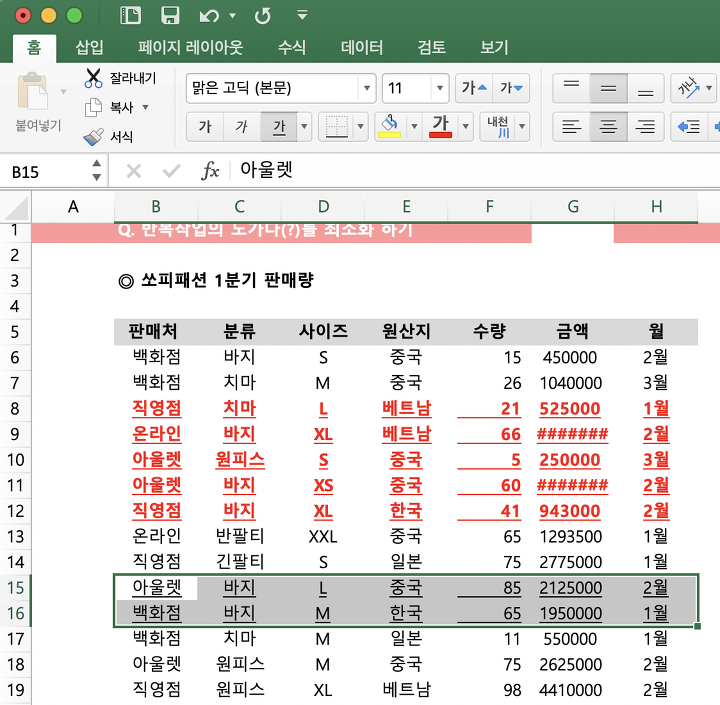Apply cell borders icon
Image resolution: width=720 pixels, height=705 pixels.
pyautogui.click(x=336, y=126)
